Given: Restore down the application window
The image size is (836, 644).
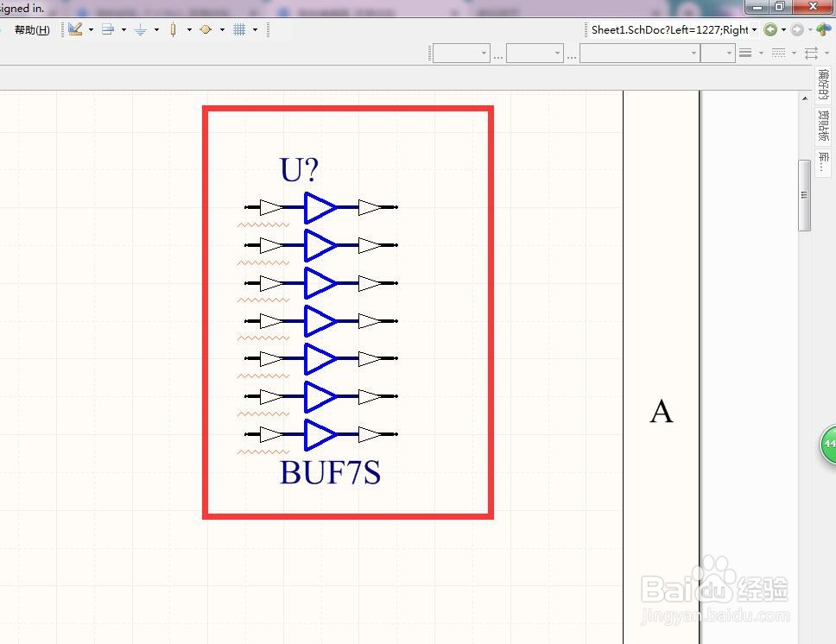Looking at the screenshot, I should (x=780, y=7).
